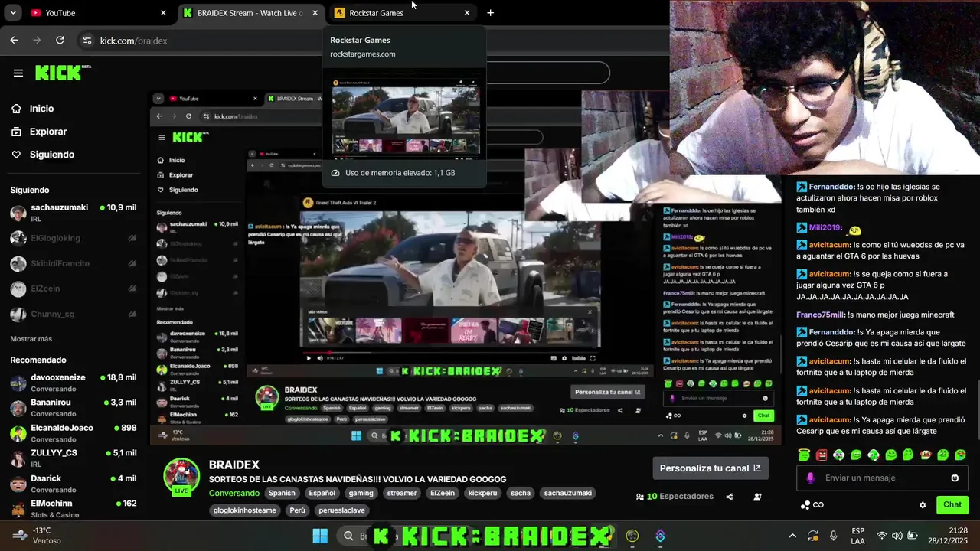This screenshot has height=551, width=980.
Task: Switch to the Rockstar Games tab
Action: 402,13
